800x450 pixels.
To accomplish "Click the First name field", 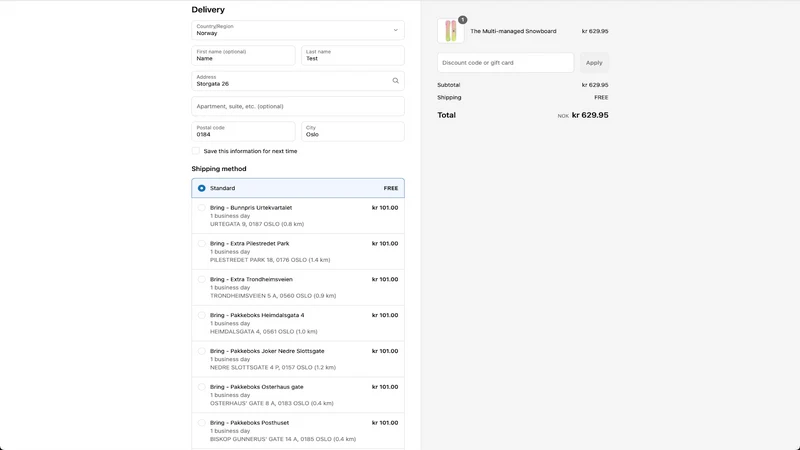I will pyautogui.click(x=243, y=56).
